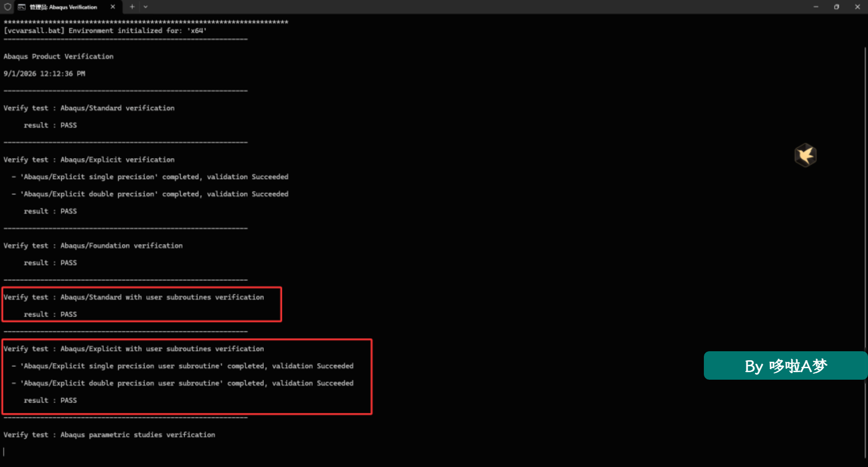868x467 pixels.
Task: Click the vcvarsall.bat environment initialized line
Action: (105, 30)
